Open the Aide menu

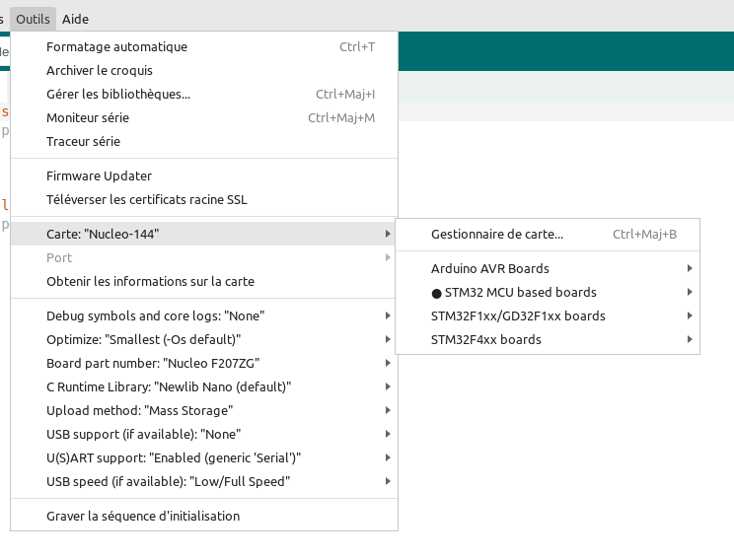(x=75, y=19)
